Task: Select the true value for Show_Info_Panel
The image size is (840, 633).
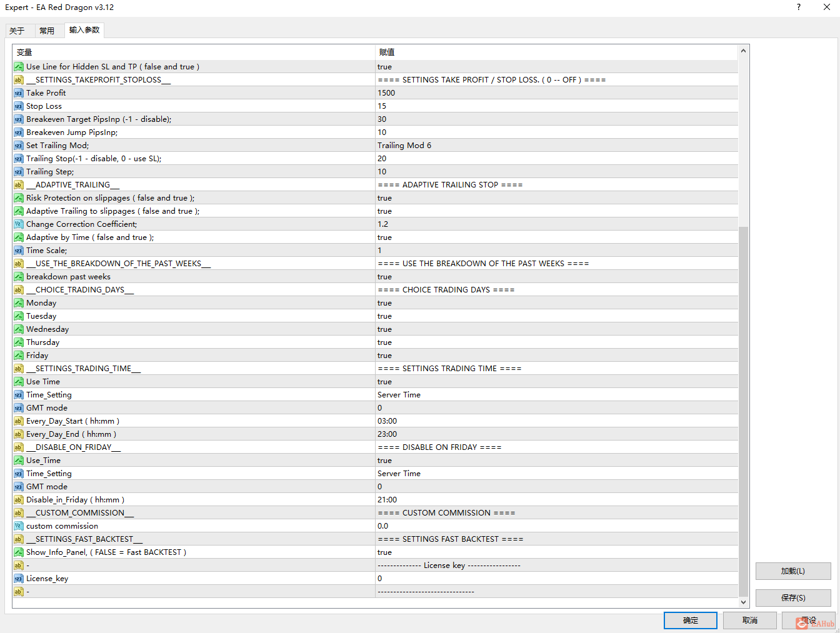Action: pyautogui.click(x=384, y=552)
